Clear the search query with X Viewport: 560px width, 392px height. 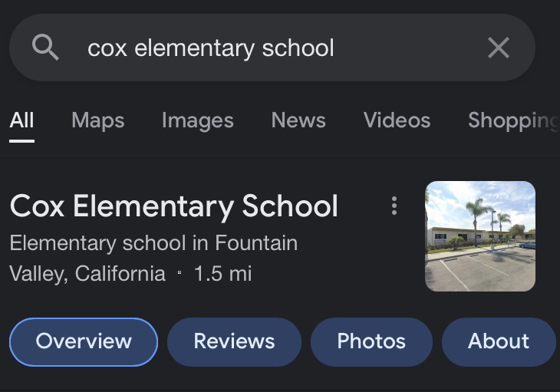[498, 48]
